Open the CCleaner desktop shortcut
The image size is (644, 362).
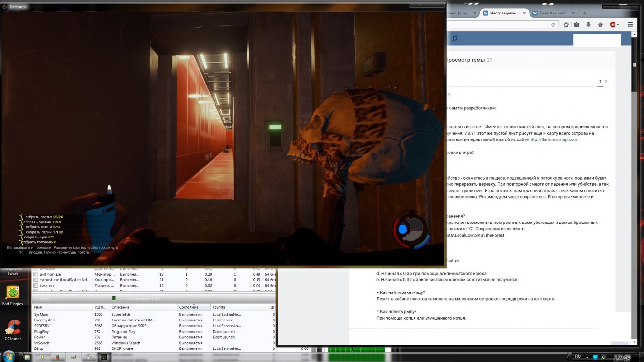(13, 330)
